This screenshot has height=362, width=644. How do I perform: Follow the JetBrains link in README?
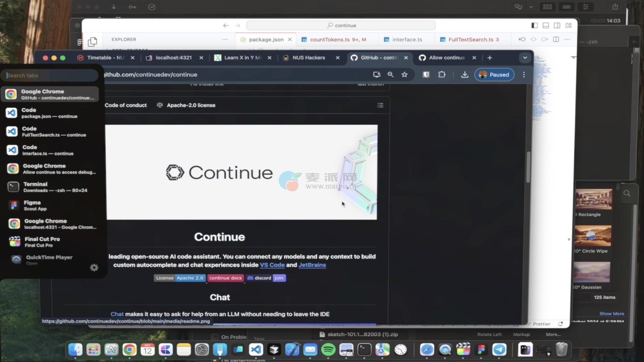coord(312,265)
